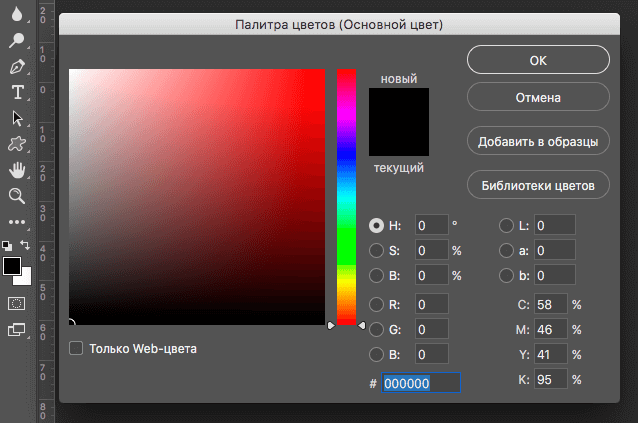Select the Lab a radio button
Screen dimensions: 638x423
(x=506, y=251)
